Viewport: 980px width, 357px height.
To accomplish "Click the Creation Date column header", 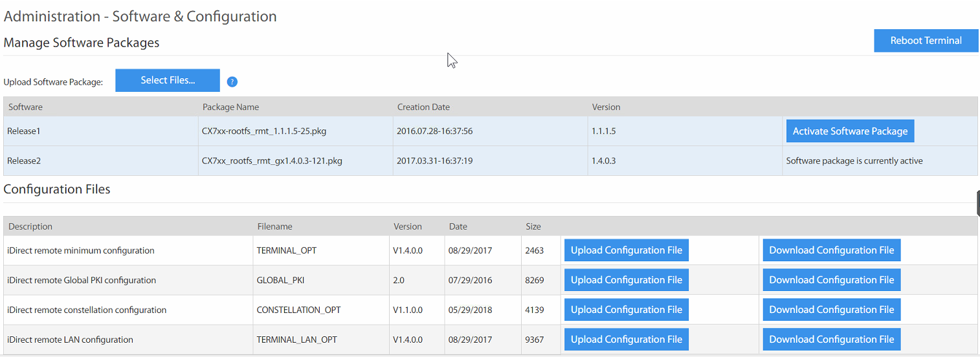I will [423, 107].
